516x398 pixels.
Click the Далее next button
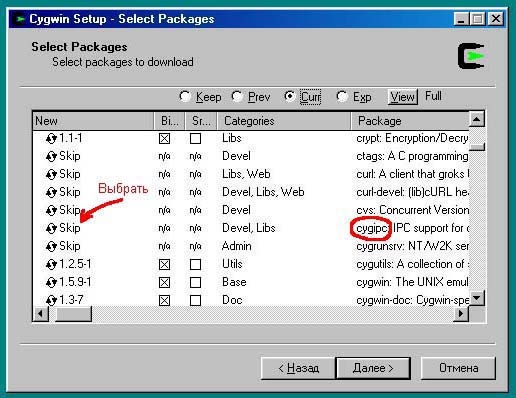(x=373, y=368)
